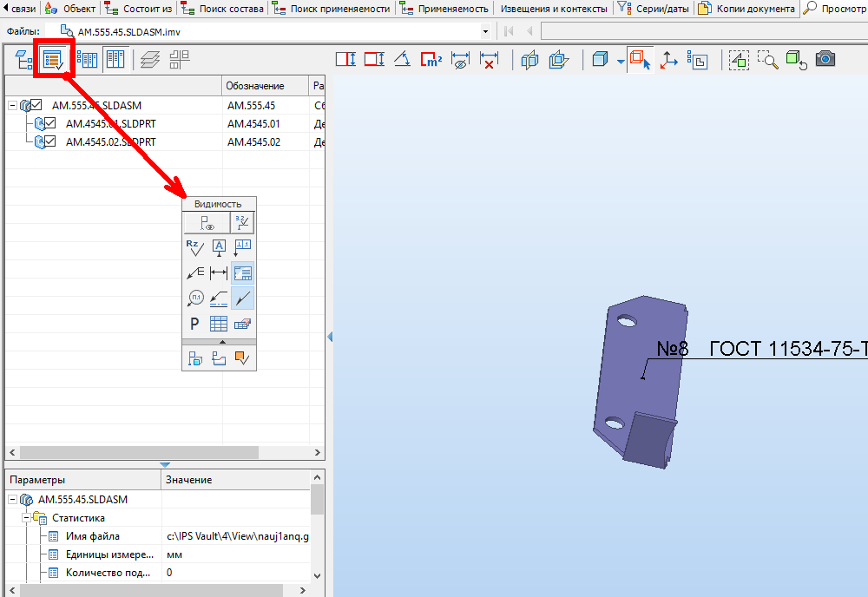Collapse the AM.555.45.SLDASM tree node

(x=12, y=106)
